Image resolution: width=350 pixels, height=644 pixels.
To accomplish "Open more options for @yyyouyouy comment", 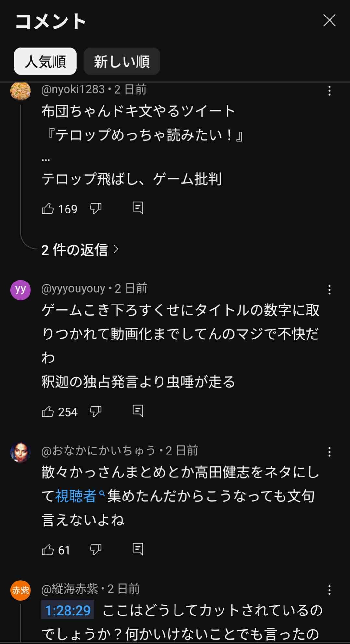I will tap(329, 290).
